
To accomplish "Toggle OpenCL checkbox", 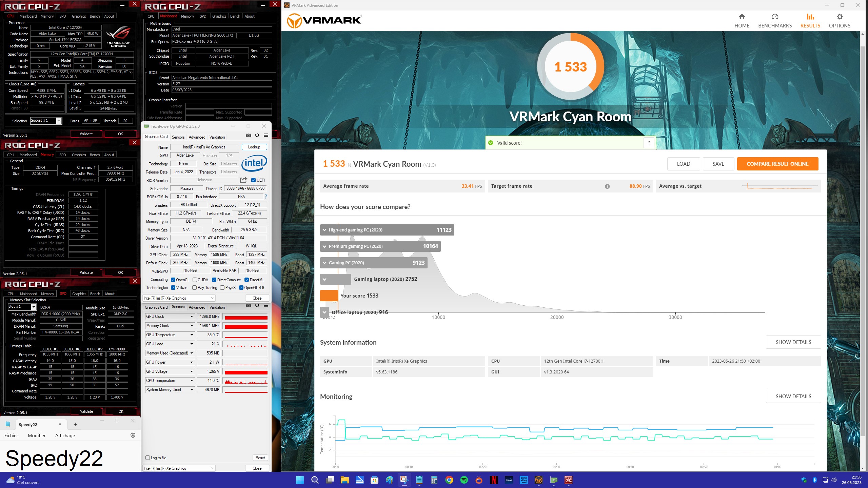I will tap(173, 280).
